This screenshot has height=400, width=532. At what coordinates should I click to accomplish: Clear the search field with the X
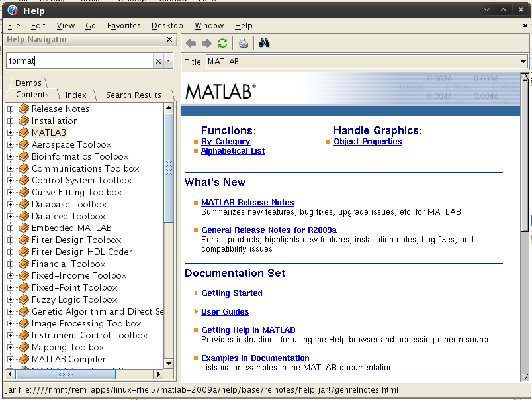pyautogui.click(x=158, y=61)
